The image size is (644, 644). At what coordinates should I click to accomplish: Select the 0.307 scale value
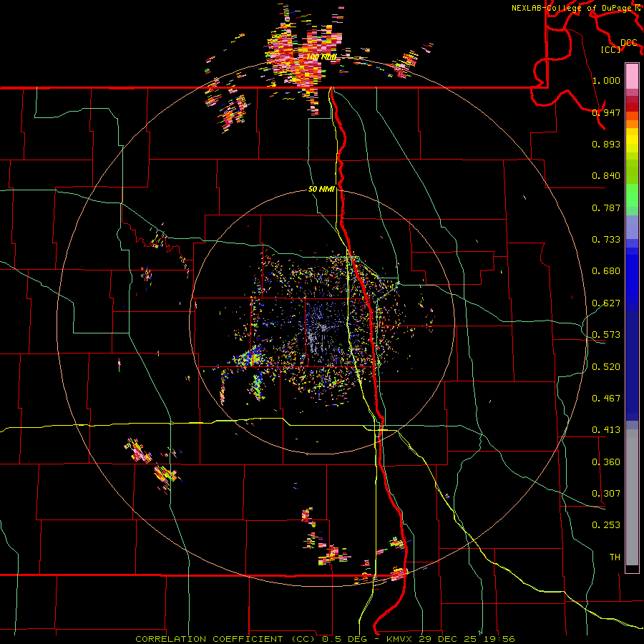pyautogui.click(x=606, y=494)
